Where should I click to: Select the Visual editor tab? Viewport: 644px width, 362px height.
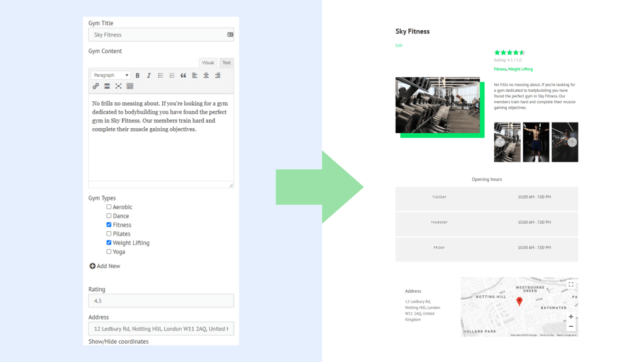click(208, 62)
